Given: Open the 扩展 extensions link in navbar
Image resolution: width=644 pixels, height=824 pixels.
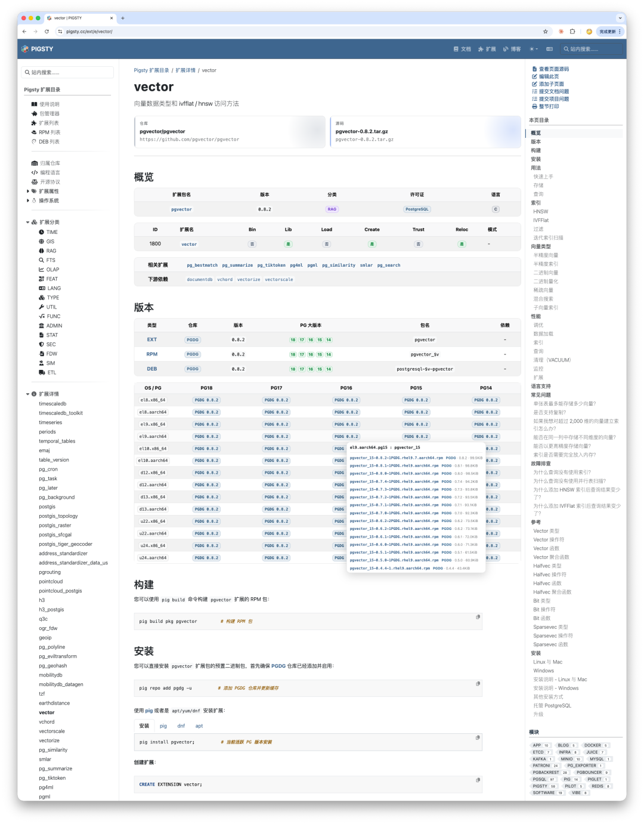Looking at the screenshot, I should pos(487,49).
